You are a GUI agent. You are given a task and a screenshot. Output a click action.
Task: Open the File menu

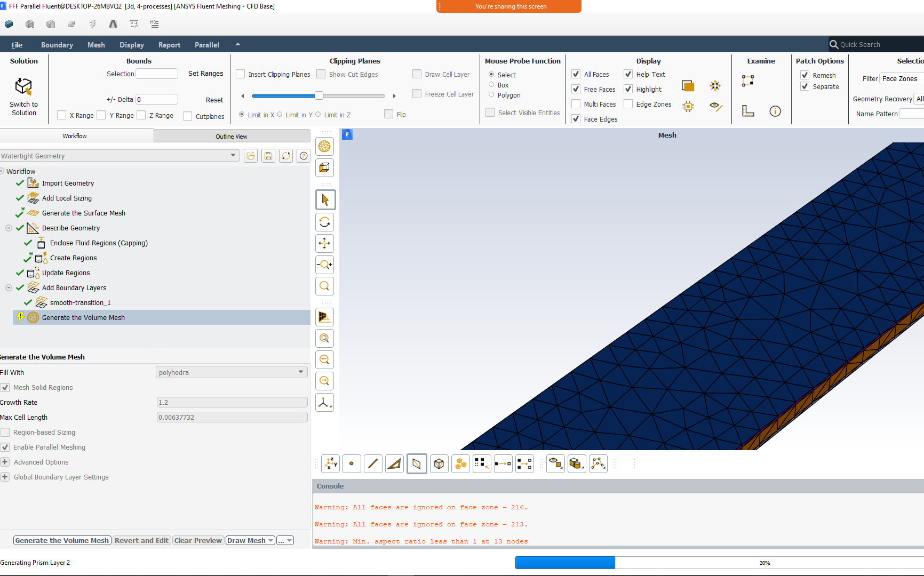click(x=17, y=45)
